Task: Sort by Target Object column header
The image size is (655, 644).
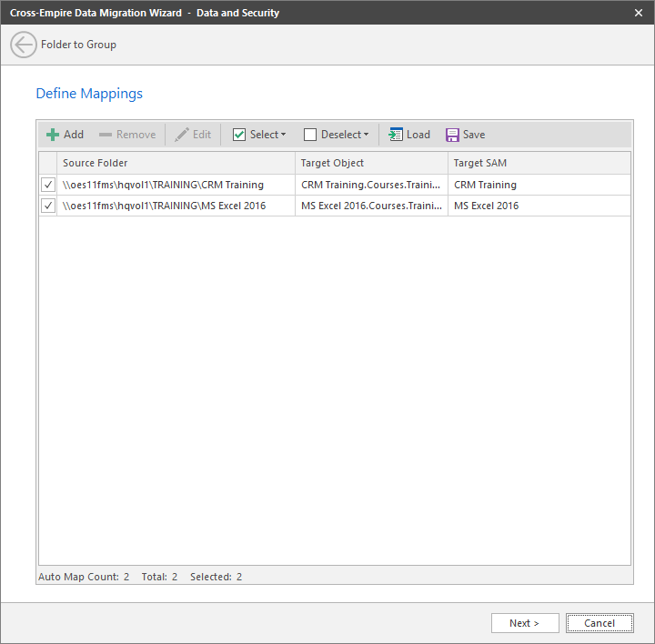Action: coord(371,163)
